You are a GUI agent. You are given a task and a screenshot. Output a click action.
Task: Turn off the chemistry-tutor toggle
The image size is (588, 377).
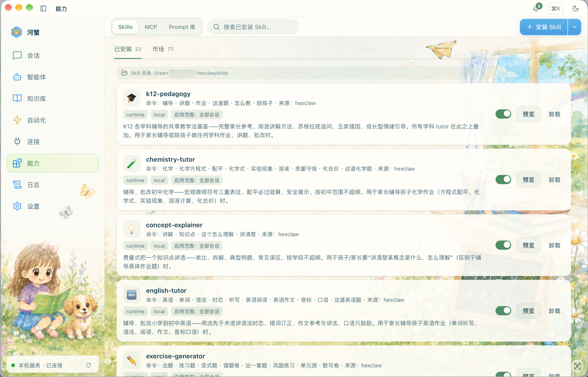click(x=503, y=180)
